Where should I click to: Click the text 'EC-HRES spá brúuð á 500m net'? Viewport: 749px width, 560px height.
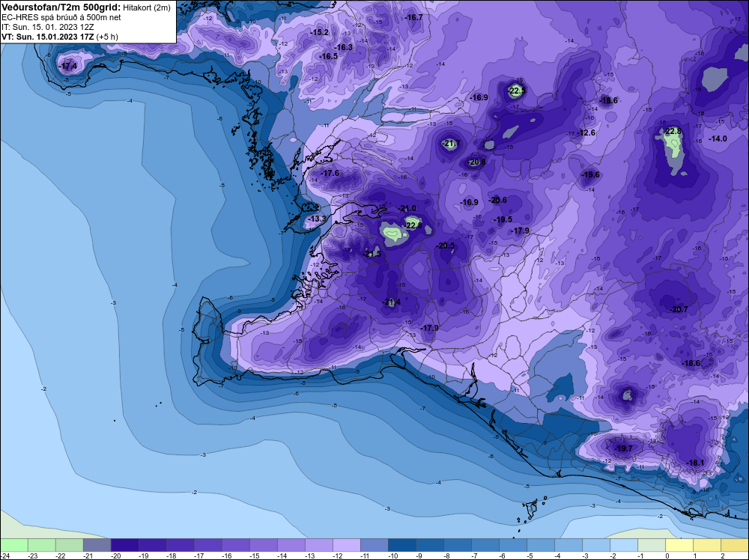click(x=61, y=18)
